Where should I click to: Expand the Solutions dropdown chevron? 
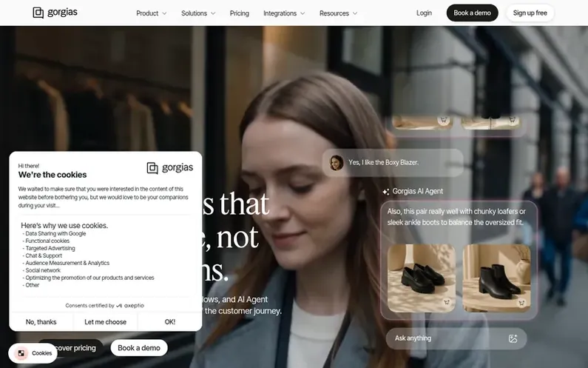pyautogui.click(x=213, y=13)
